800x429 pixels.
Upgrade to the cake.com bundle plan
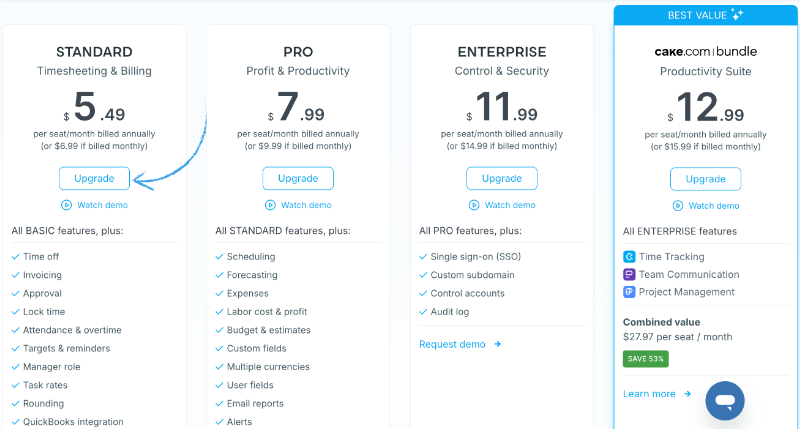coord(705,179)
